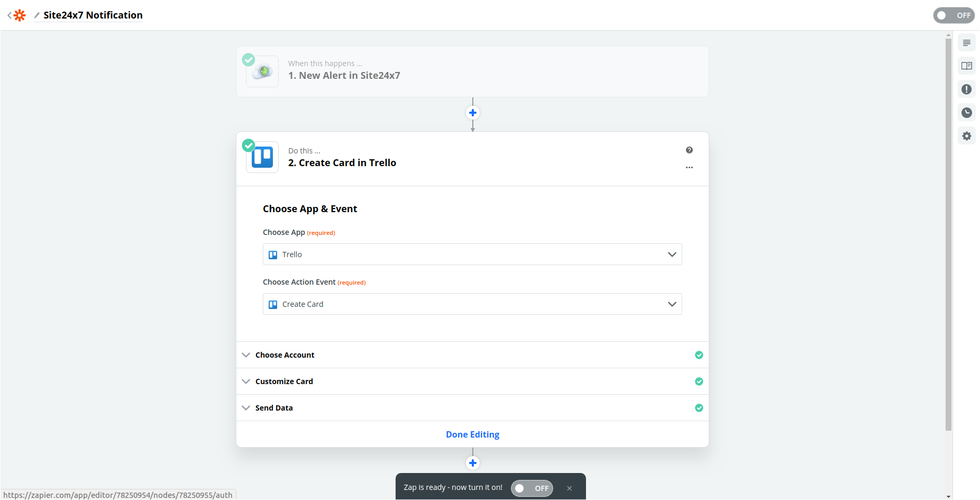Click the Done Editing link
Viewport: 980px width, 500px height.
pyautogui.click(x=472, y=434)
